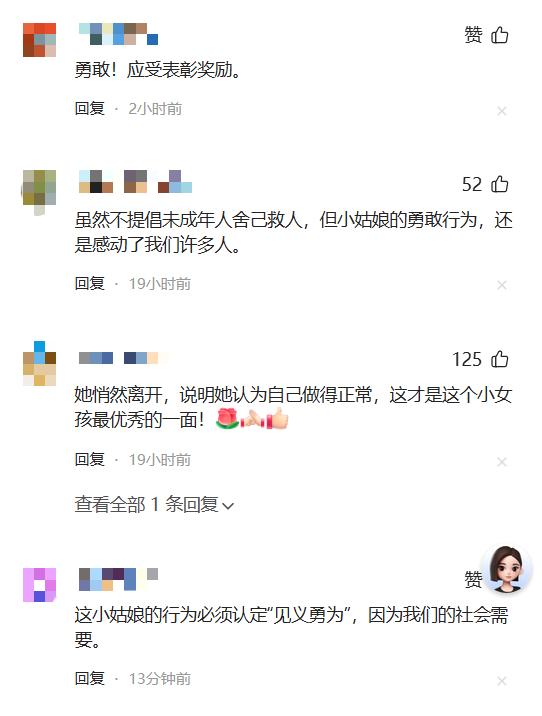The width and height of the screenshot is (542, 716).
Task: Click the chevron next to 条回复
Action: point(227,505)
